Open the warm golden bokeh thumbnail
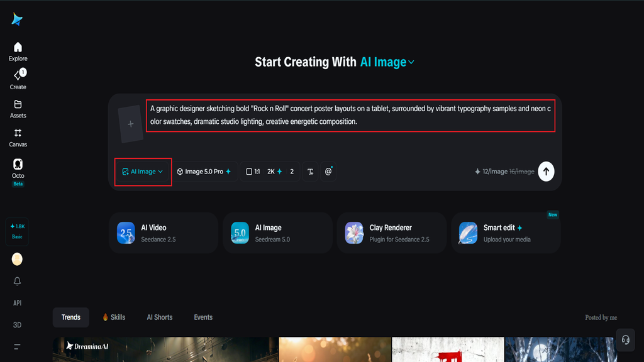 335,349
